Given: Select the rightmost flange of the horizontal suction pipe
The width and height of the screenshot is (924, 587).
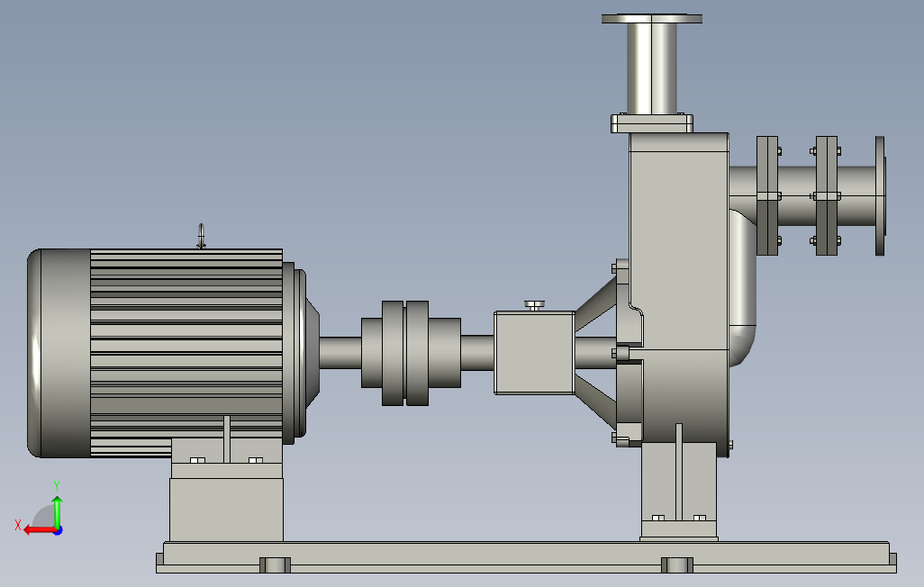Looking at the screenshot, I should 880,195.
